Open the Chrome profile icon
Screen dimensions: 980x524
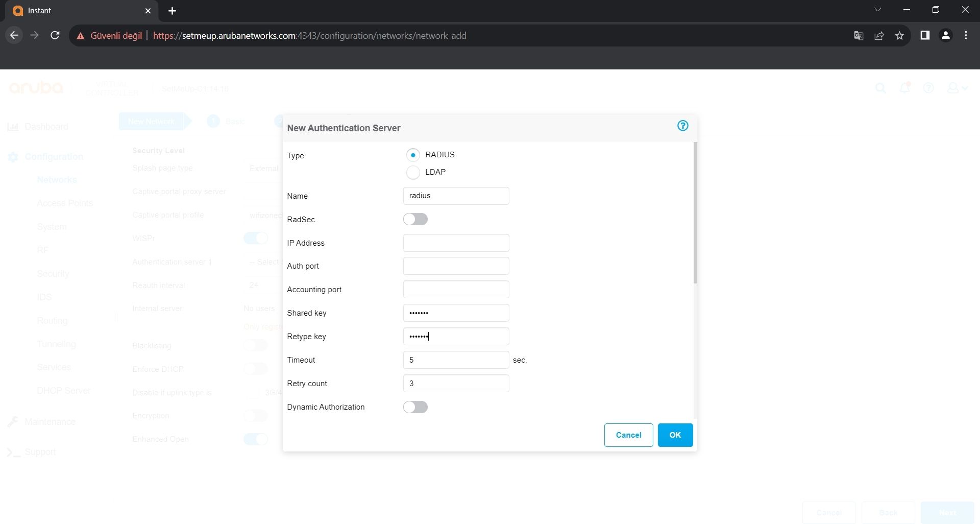point(945,36)
